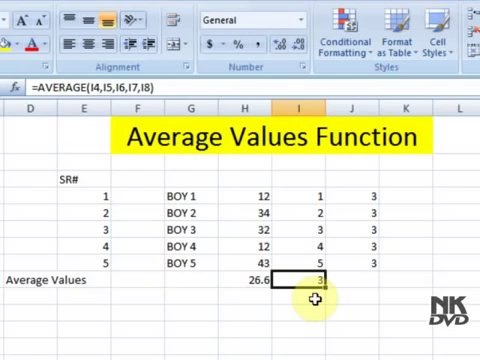Click Increase Decimal
The image size is (480, 360).
[x=279, y=44]
